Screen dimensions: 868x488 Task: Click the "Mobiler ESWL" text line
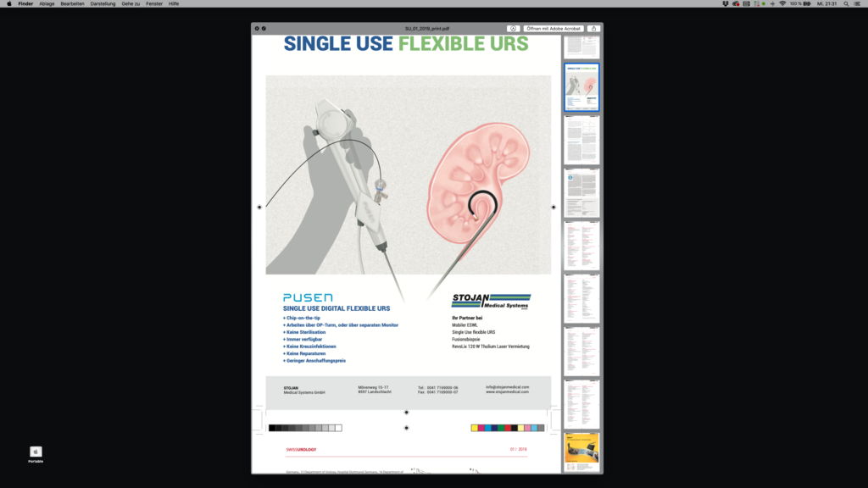[465, 325]
